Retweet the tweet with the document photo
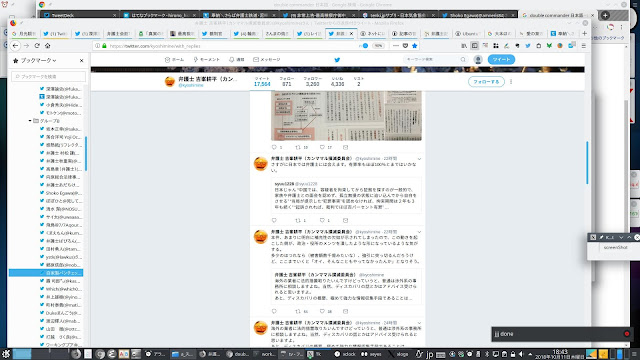Image resolution: width=640 pixels, height=360 pixels. tap(298, 147)
